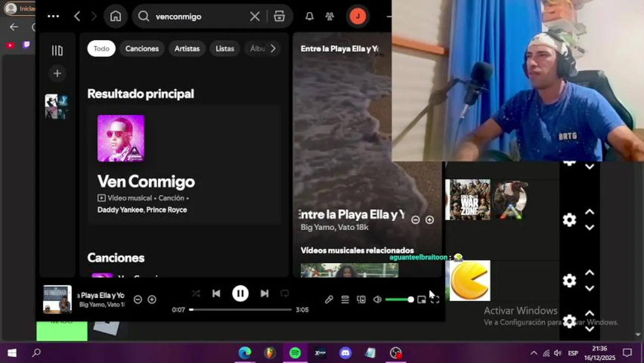The image size is (644, 363).
Task: Move Pac-Man row up with chevron
Action: (x=590, y=273)
